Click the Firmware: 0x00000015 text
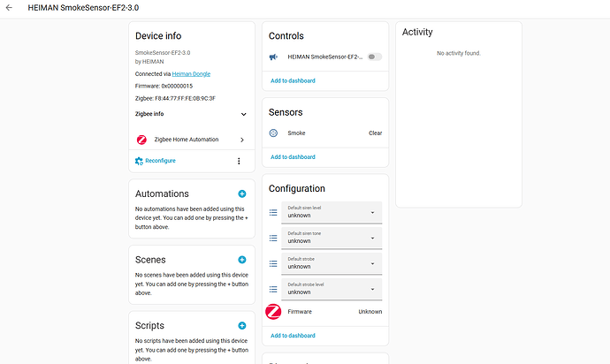Image resolution: width=610 pixels, height=364 pixels. coord(164,86)
